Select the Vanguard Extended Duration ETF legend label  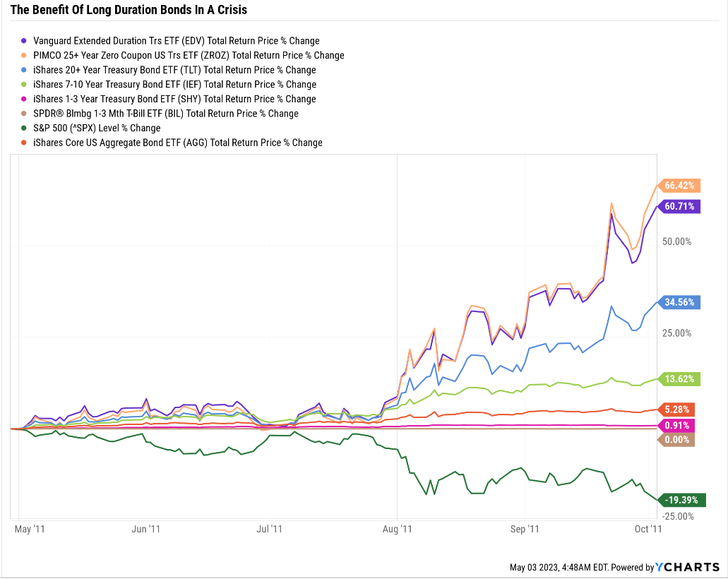(x=177, y=41)
